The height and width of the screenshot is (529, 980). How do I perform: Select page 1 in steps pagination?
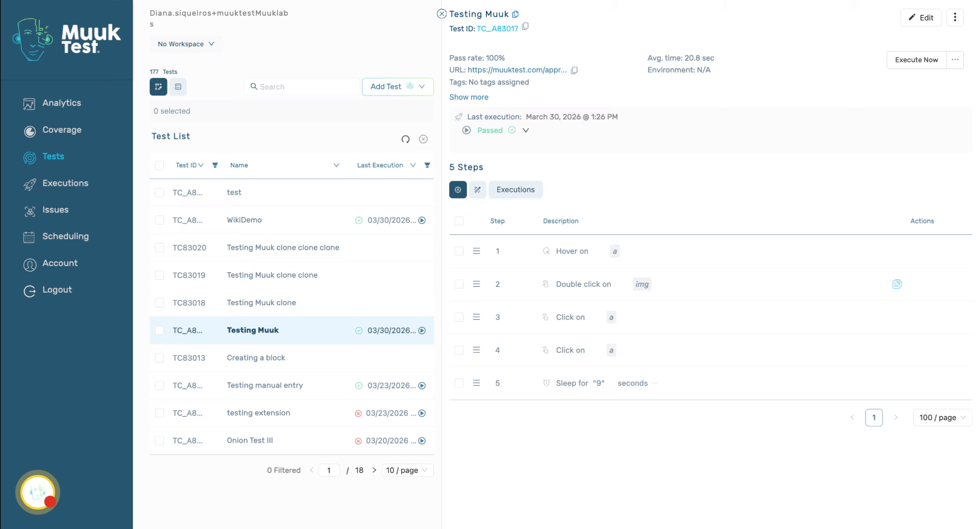click(x=874, y=418)
